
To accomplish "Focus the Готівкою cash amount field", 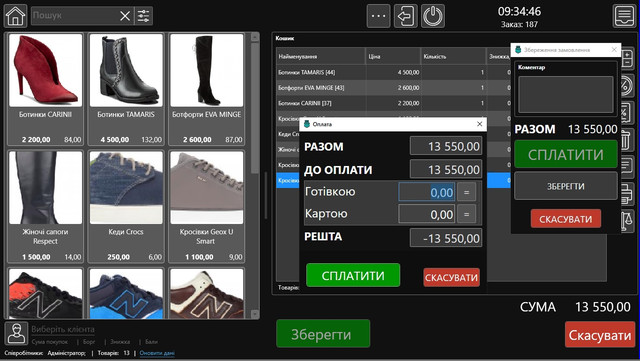I will point(427,192).
